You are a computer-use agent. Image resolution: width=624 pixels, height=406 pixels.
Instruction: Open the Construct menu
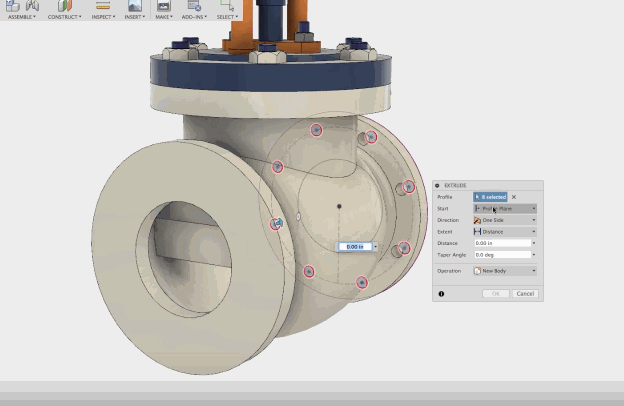click(x=65, y=17)
